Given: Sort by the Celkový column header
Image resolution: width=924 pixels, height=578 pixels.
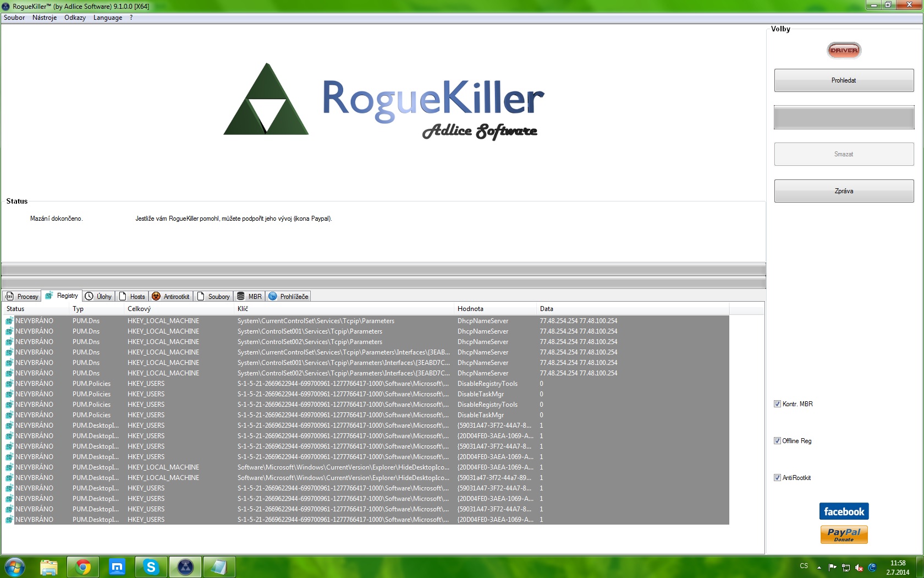Looking at the screenshot, I should (x=179, y=309).
